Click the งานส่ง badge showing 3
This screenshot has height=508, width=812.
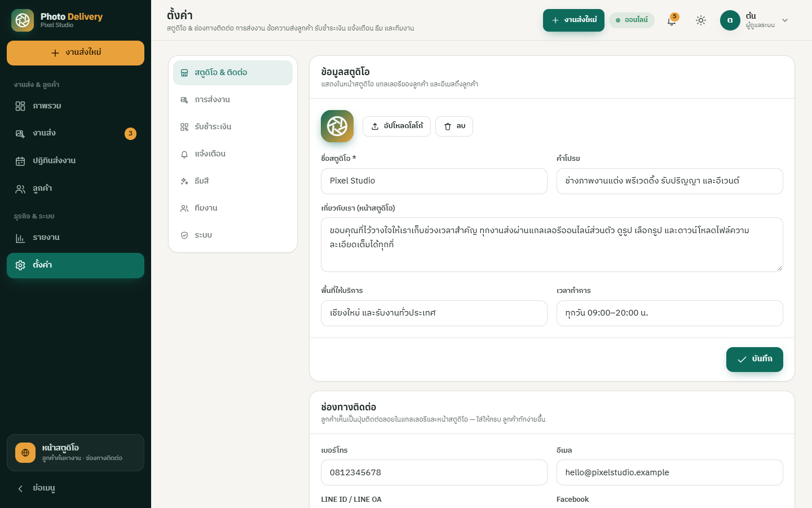tap(130, 134)
